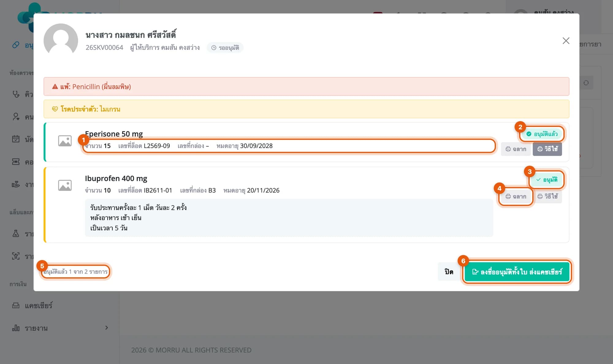Print label (ฉลาก) for Eperisone 50 mg
The height and width of the screenshot is (364, 613).
tap(516, 149)
